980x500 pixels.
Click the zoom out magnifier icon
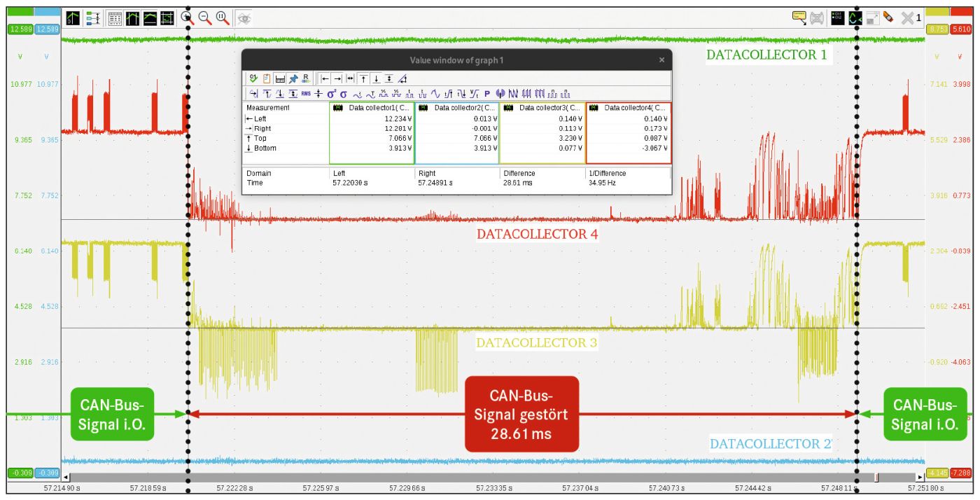pyautogui.click(x=205, y=18)
